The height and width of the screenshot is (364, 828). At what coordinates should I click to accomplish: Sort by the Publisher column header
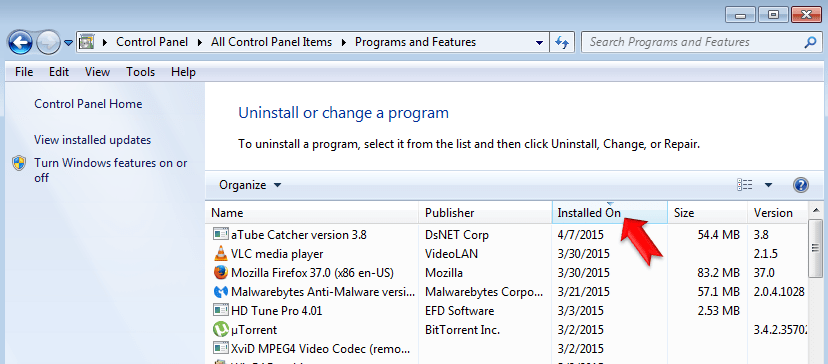click(485, 213)
